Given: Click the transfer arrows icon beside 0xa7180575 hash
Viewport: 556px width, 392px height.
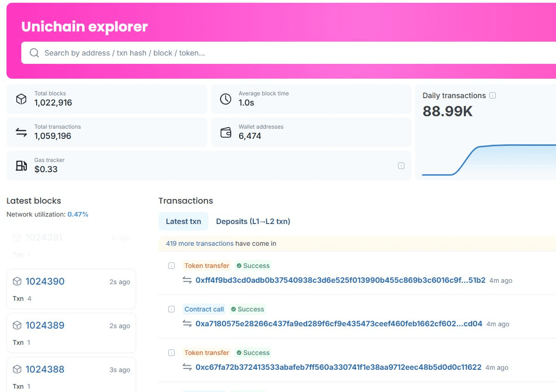Looking at the screenshot, I should (x=187, y=324).
